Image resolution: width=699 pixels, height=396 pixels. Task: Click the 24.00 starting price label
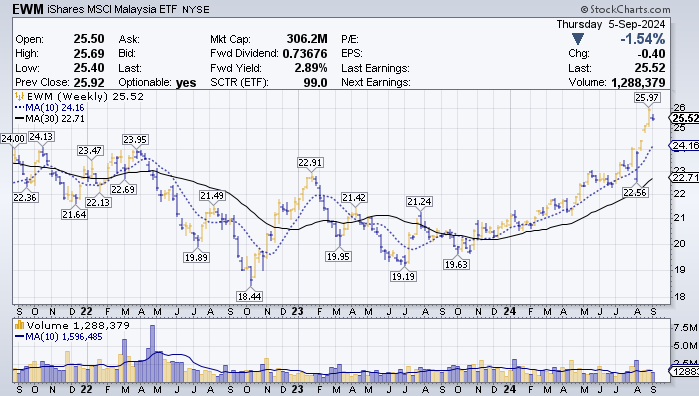pos(12,138)
